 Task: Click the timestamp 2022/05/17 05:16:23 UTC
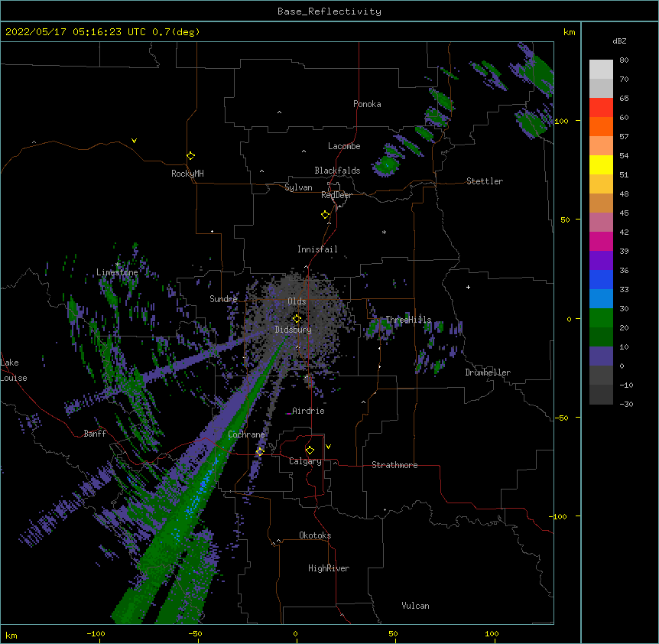76,32
